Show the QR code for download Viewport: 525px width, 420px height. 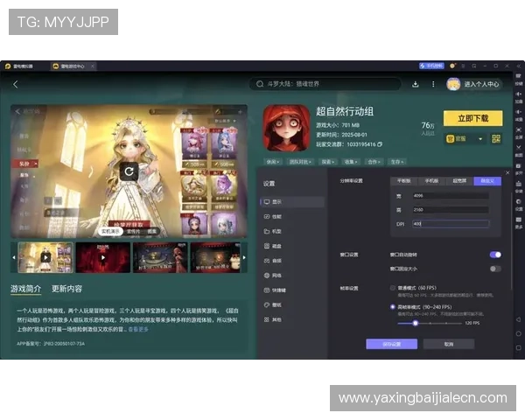(x=496, y=138)
